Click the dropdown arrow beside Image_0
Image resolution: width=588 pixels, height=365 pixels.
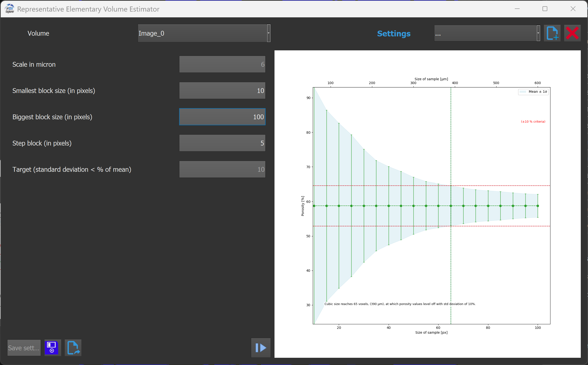click(x=268, y=33)
